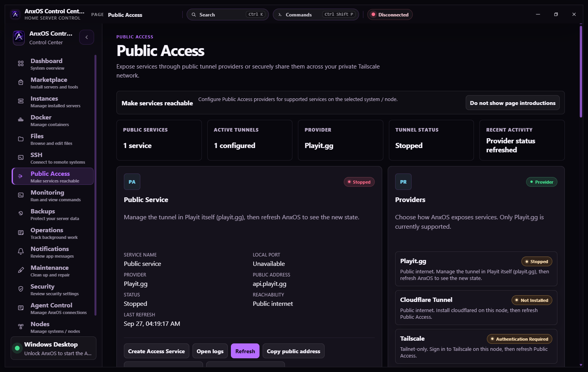Image resolution: width=588 pixels, height=372 pixels.
Task: Click Copy public address button
Action: [294, 351]
